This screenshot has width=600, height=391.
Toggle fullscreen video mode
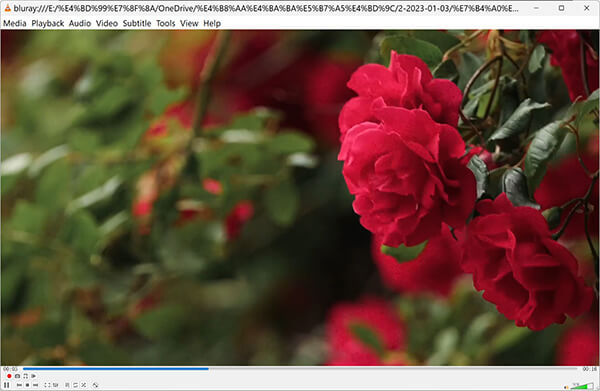click(x=47, y=385)
